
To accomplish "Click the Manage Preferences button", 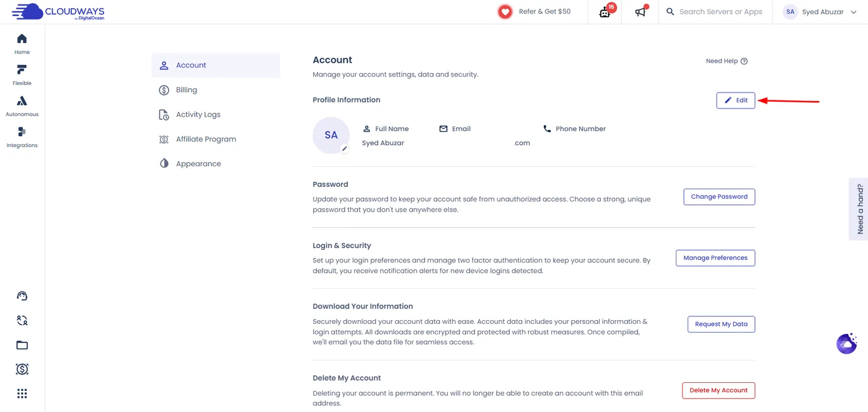I will pos(715,257).
